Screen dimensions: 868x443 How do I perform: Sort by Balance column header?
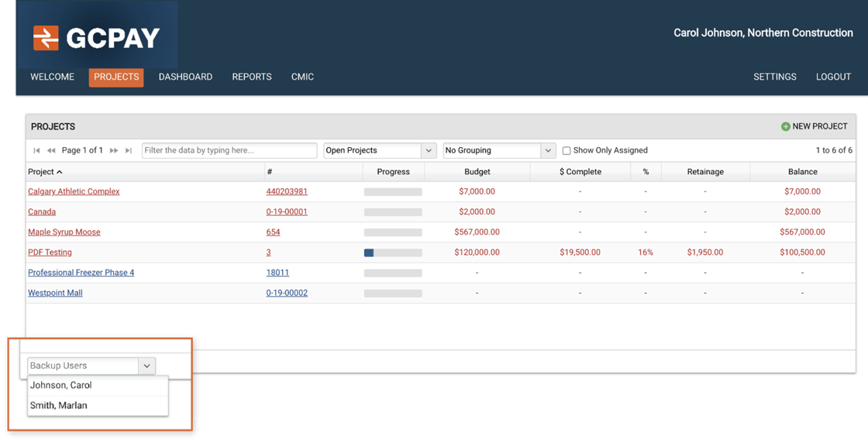(803, 172)
